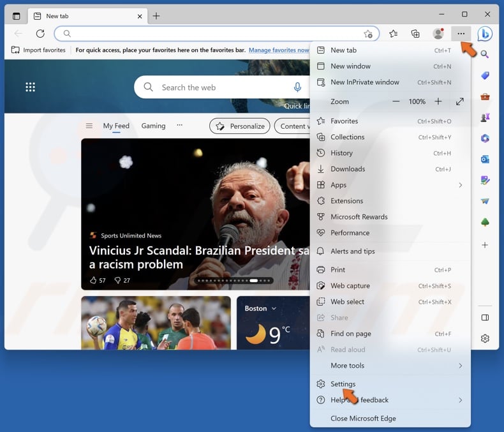Choose New InPrivate window menu item
Screen dimensions: 504x432
pyautogui.click(x=390, y=82)
